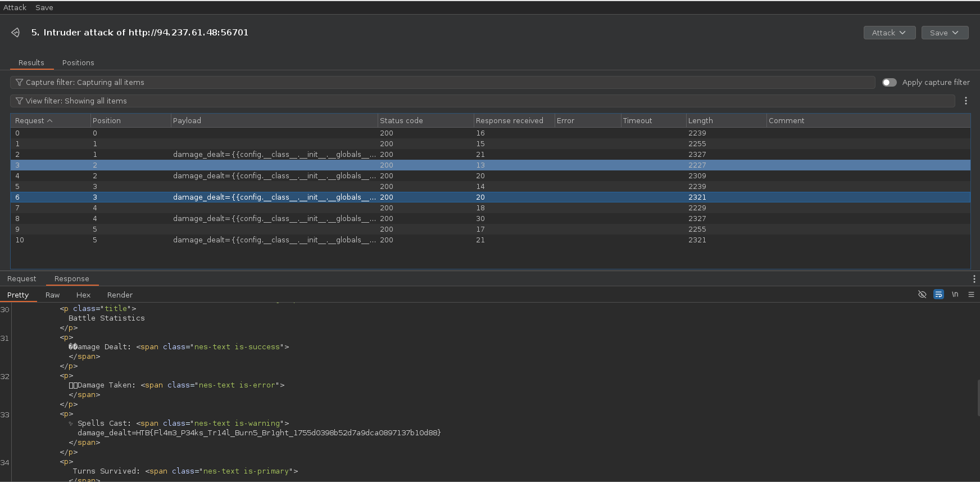Switch to the Hex view tab
The image size is (980, 482).
83,295
